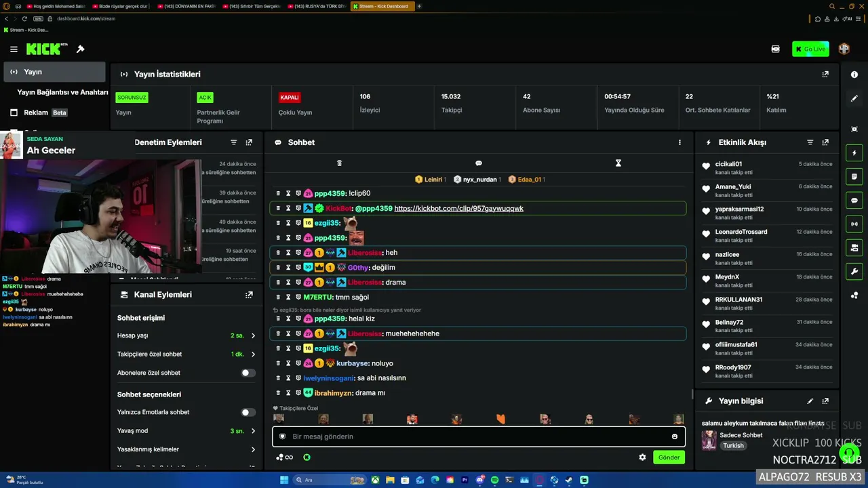Click the Takipçi count 15.032
Image resolution: width=868 pixels, height=488 pixels.
451,97
